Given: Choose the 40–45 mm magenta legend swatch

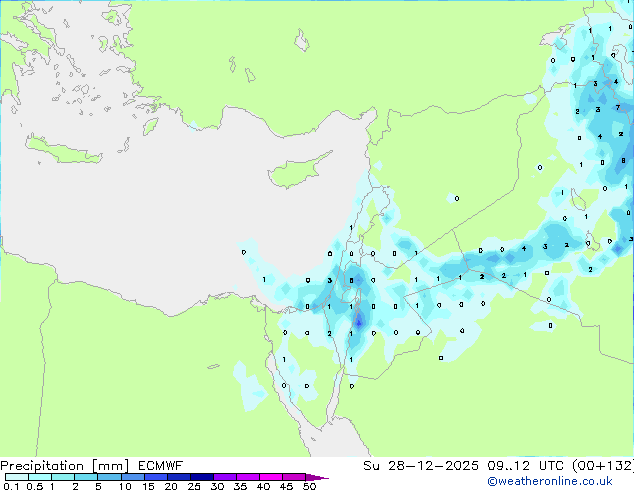Looking at the screenshot, I should pos(271,477).
